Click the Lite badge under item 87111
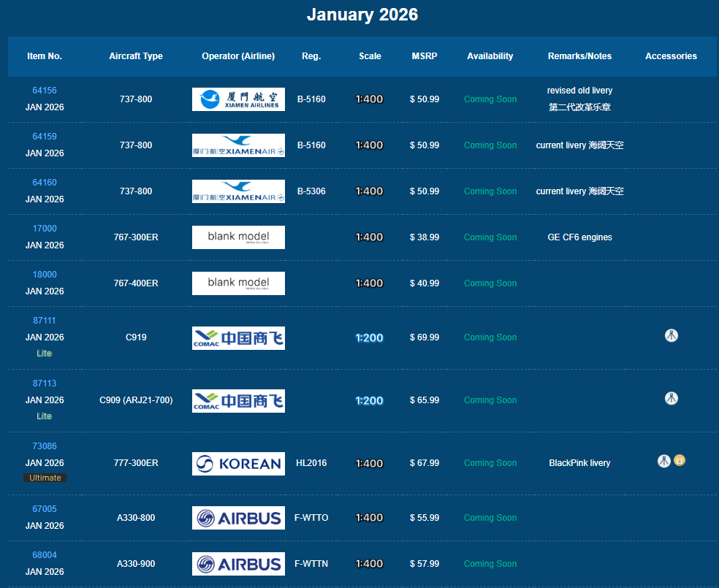Image resolution: width=719 pixels, height=588 pixels. click(45, 354)
